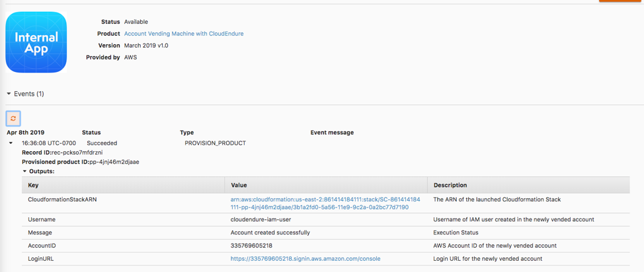Click the Internal App product icon

pyautogui.click(x=36, y=42)
